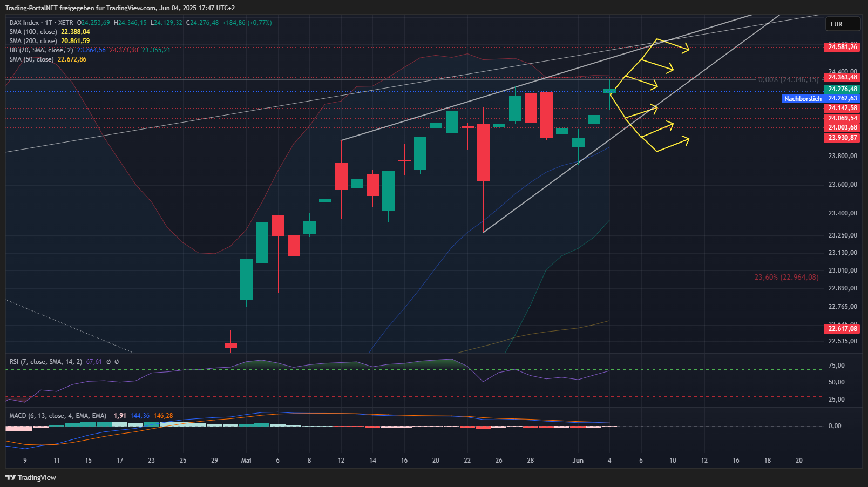This screenshot has height=487, width=868.
Task: Select the 0,00% Fibonacci level label
Action: [x=788, y=79]
